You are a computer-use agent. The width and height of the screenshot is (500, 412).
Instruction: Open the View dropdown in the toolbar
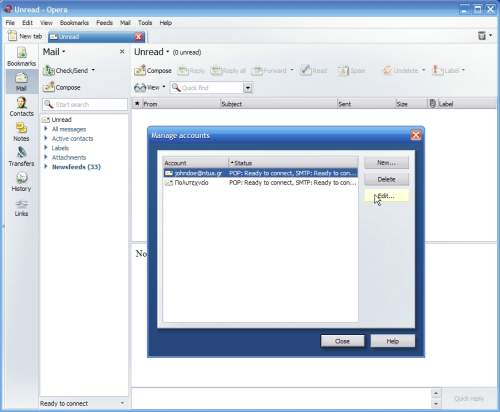pos(150,88)
